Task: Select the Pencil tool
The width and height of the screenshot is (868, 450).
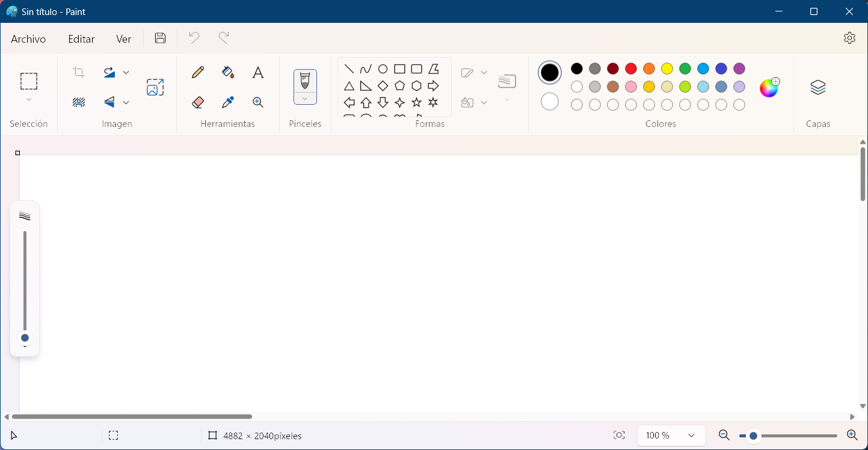Action: click(197, 73)
